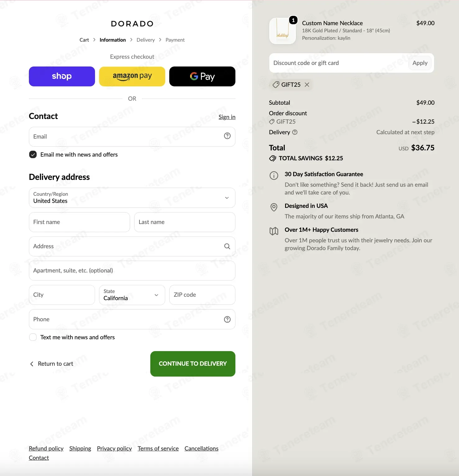Click the phone field help icon
This screenshot has height=476, width=459.
(x=227, y=319)
